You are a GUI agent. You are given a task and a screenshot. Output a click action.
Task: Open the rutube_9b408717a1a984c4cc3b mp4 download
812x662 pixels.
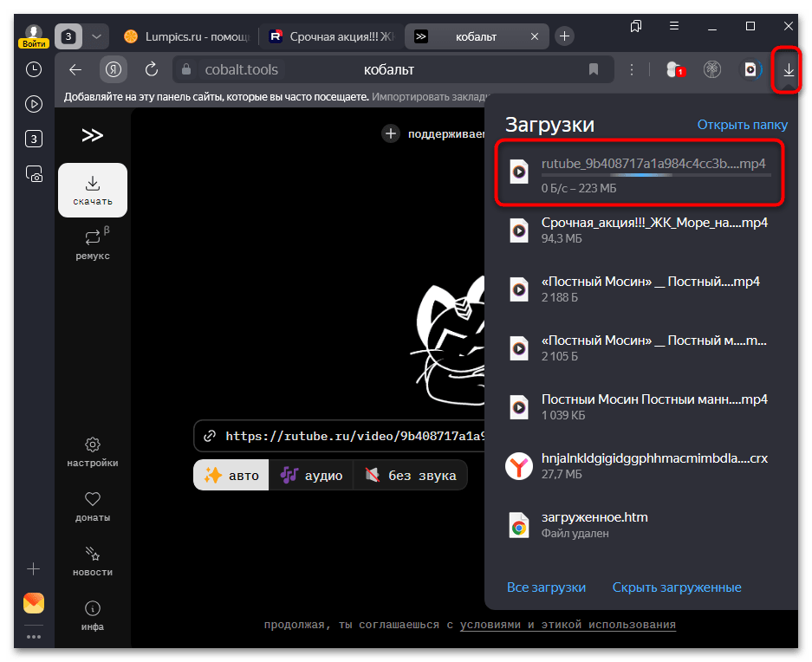[x=639, y=173]
